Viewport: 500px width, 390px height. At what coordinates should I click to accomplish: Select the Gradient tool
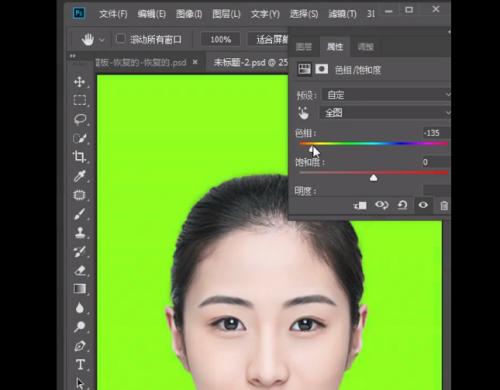coord(79,289)
